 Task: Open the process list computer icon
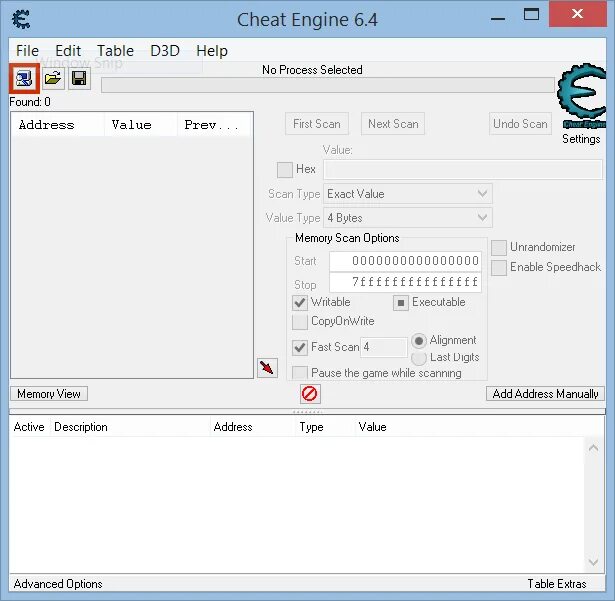[24, 78]
